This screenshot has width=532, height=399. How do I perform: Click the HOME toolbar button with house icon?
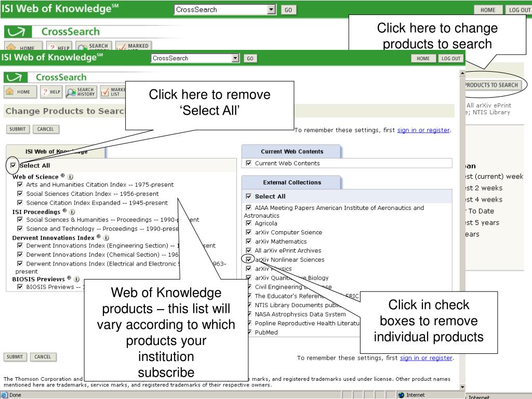[20, 91]
